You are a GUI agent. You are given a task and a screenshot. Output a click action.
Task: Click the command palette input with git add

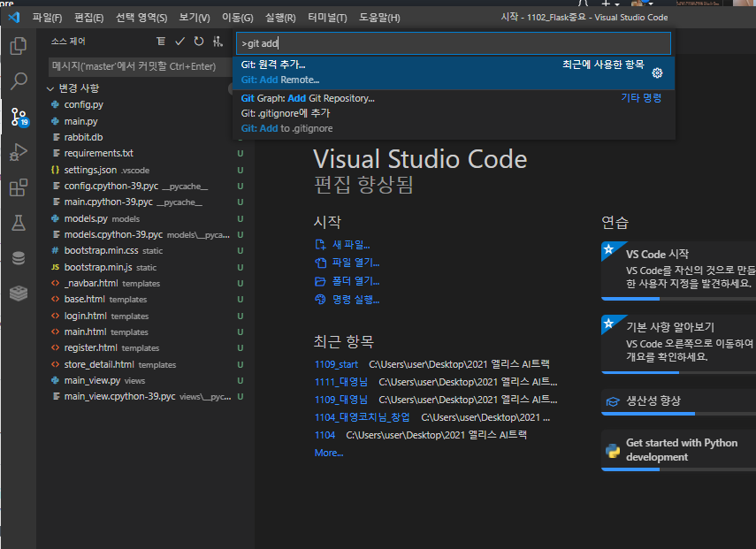[454, 43]
